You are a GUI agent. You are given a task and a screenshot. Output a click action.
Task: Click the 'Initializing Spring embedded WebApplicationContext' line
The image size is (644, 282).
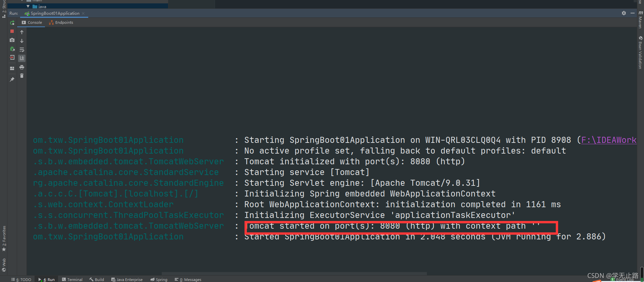pyautogui.click(x=370, y=194)
